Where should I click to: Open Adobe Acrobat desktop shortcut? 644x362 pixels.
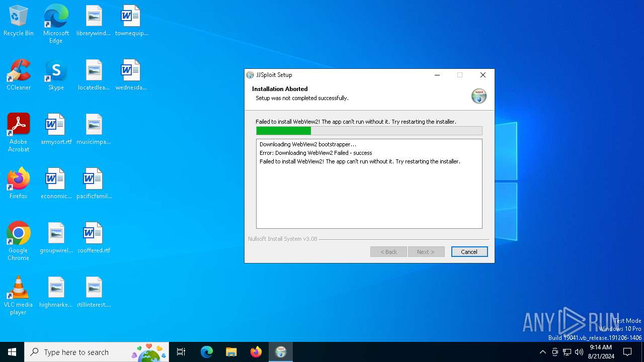pos(19,133)
